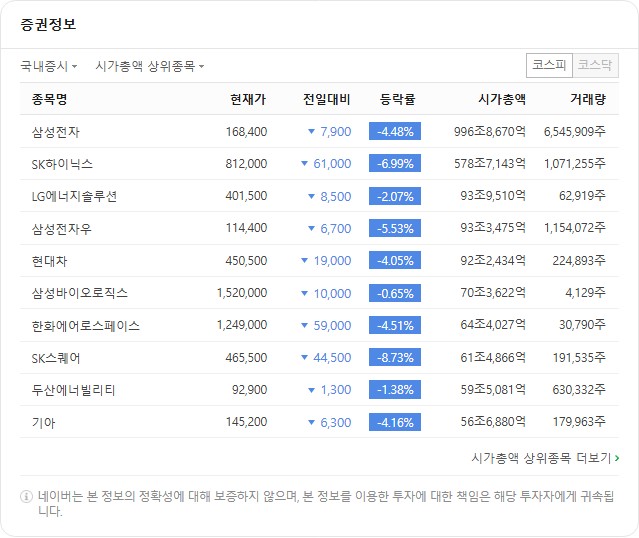Switch to the 코스피 tab
The height and width of the screenshot is (538, 639).
pos(549,66)
